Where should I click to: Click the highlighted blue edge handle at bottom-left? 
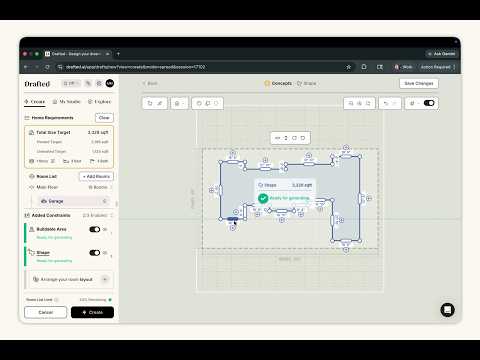tap(232, 219)
